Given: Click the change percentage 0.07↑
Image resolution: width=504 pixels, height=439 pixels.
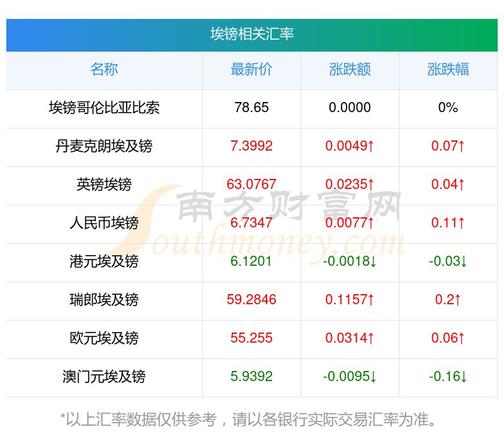Looking at the screenshot, I should 448,146.
